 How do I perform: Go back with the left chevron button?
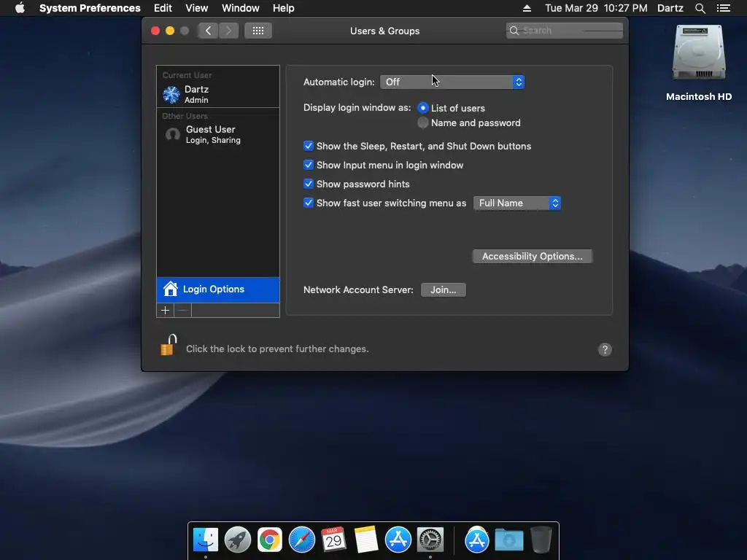pos(208,31)
